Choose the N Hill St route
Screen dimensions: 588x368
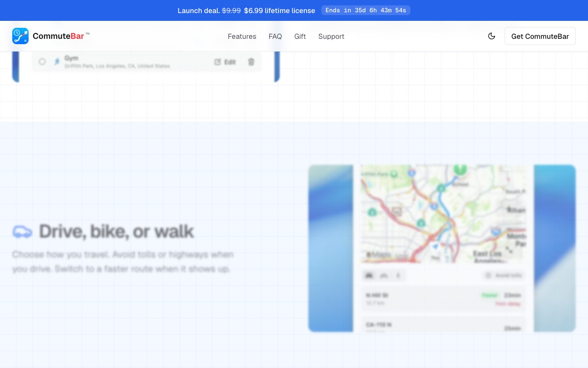443,299
